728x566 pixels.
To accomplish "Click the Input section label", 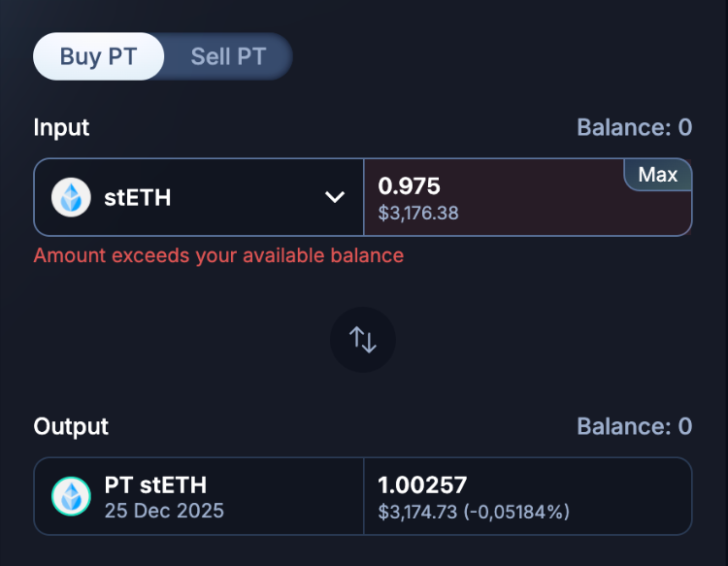I will pyautogui.click(x=61, y=128).
